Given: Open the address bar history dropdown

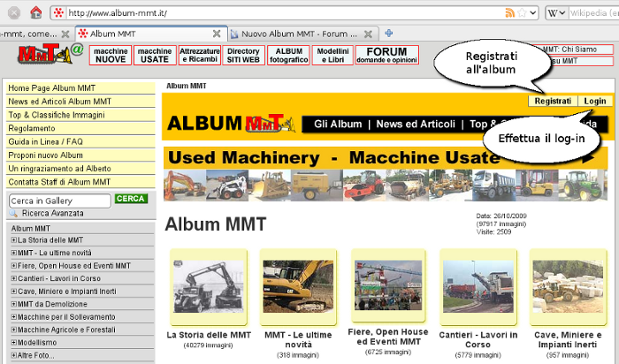Looking at the screenshot, I should coord(531,12).
